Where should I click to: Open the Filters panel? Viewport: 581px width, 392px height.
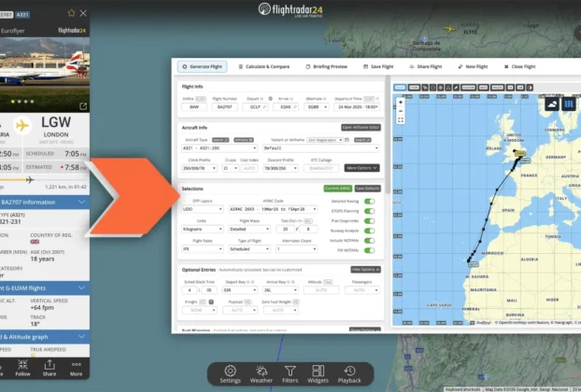click(290, 373)
